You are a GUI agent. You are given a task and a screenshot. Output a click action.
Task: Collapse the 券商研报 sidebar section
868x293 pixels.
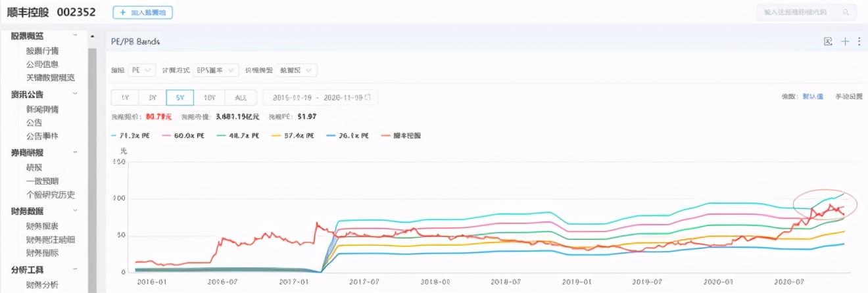tap(74, 152)
